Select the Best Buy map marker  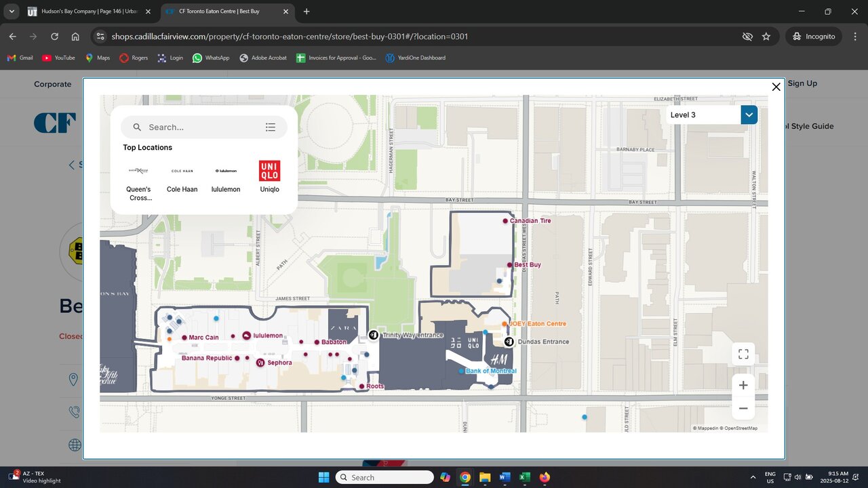click(509, 265)
